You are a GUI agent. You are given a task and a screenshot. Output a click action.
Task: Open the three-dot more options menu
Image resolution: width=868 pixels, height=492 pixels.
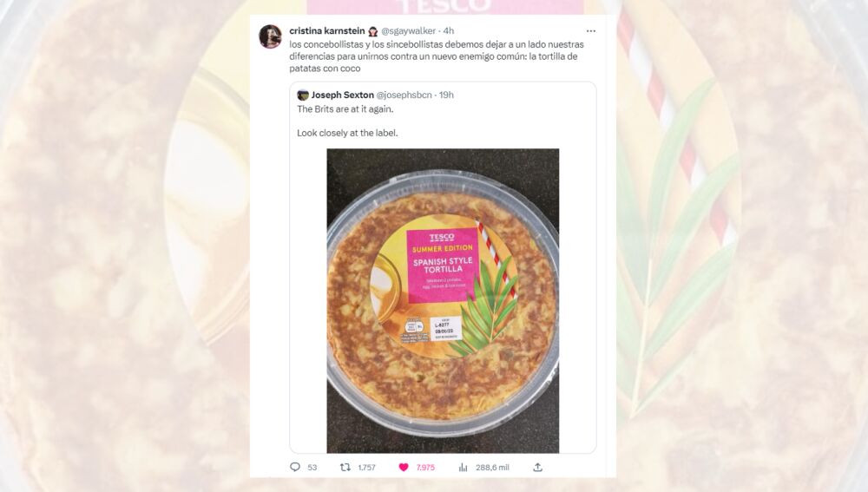point(591,30)
